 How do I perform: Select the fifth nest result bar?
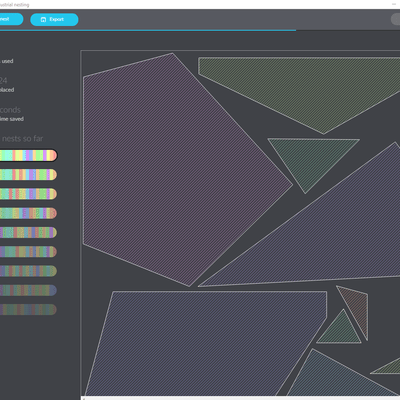pos(28,232)
